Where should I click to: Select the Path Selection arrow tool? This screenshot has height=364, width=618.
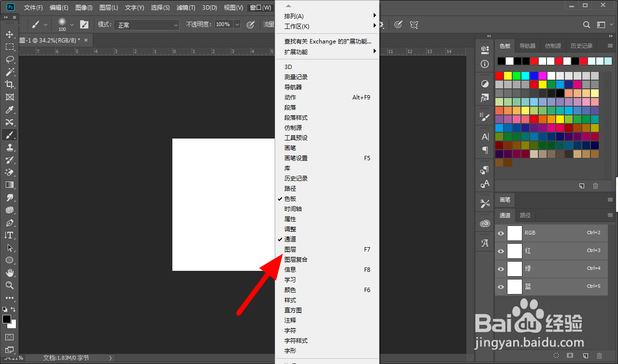(x=9, y=248)
